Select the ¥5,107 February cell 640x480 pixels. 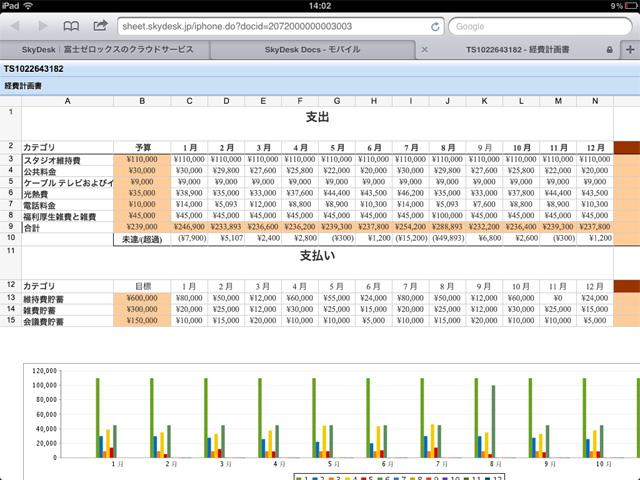click(226, 238)
